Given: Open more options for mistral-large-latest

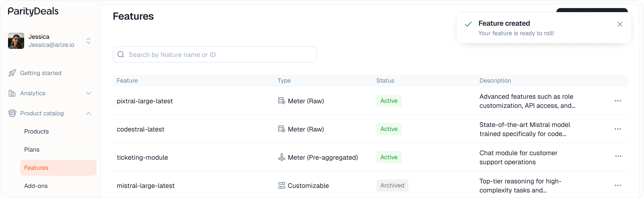Looking at the screenshot, I should coord(618,185).
